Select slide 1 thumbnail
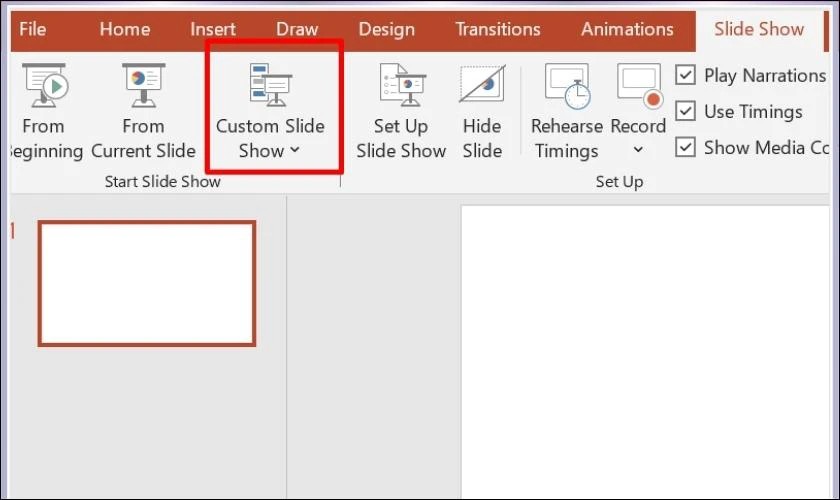This screenshot has height=500, width=840. 147,283
